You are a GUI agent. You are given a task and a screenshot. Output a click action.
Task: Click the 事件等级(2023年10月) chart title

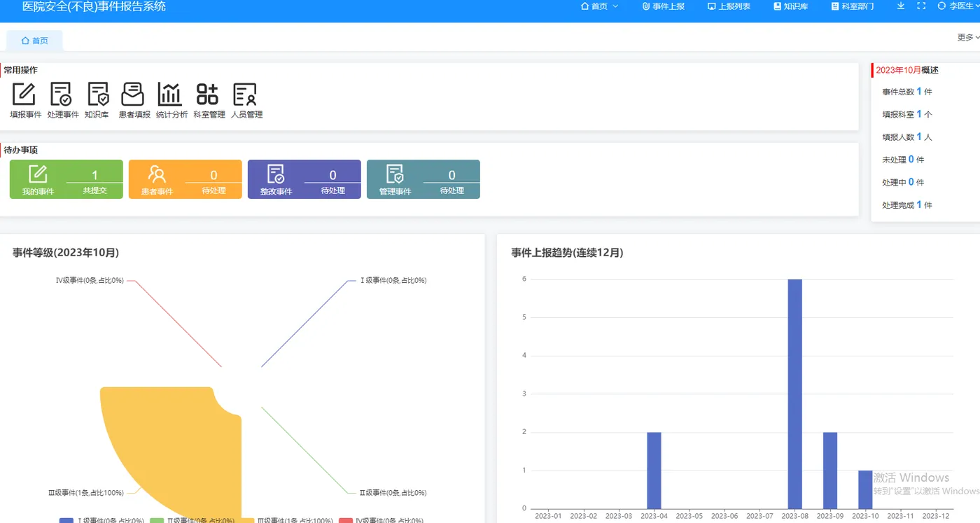[x=66, y=253]
